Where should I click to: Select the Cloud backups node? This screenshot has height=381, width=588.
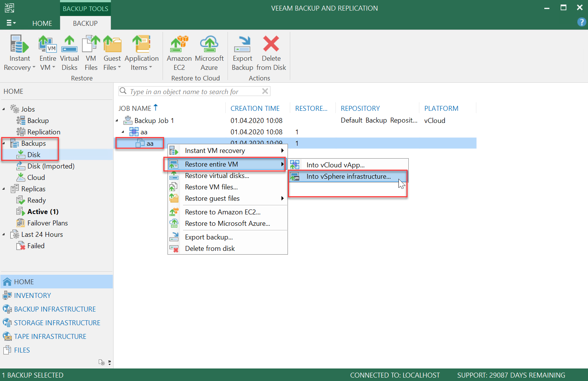(31, 178)
